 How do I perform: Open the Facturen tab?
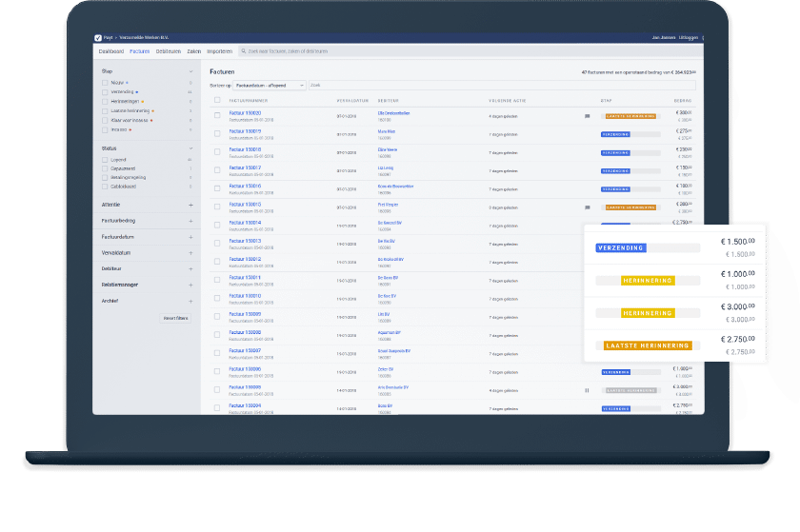point(140,51)
